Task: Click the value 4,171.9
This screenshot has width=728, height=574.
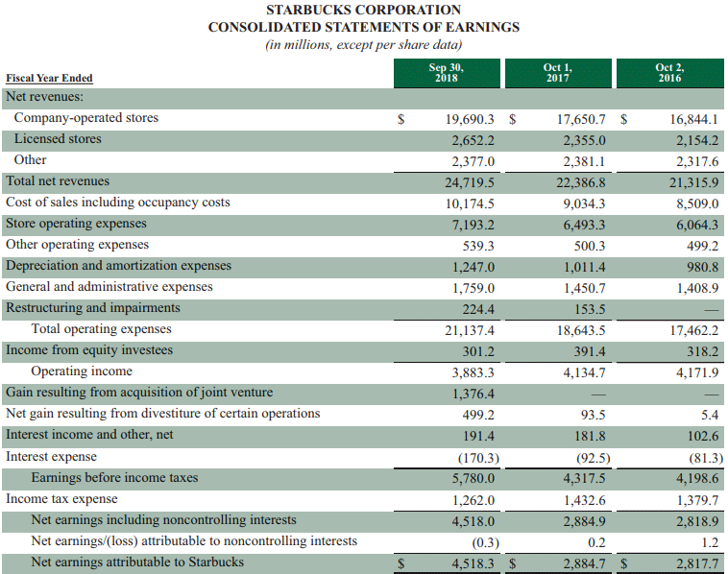Action: point(697,373)
